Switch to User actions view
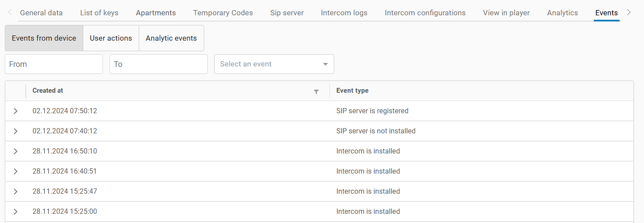 [x=111, y=38]
